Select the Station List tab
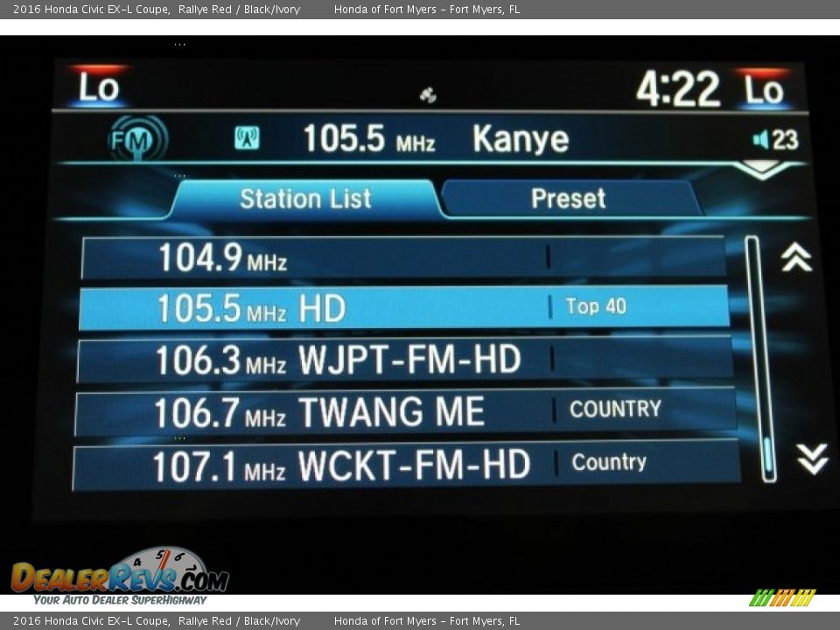The image size is (840, 630). (x=305, y=199)
